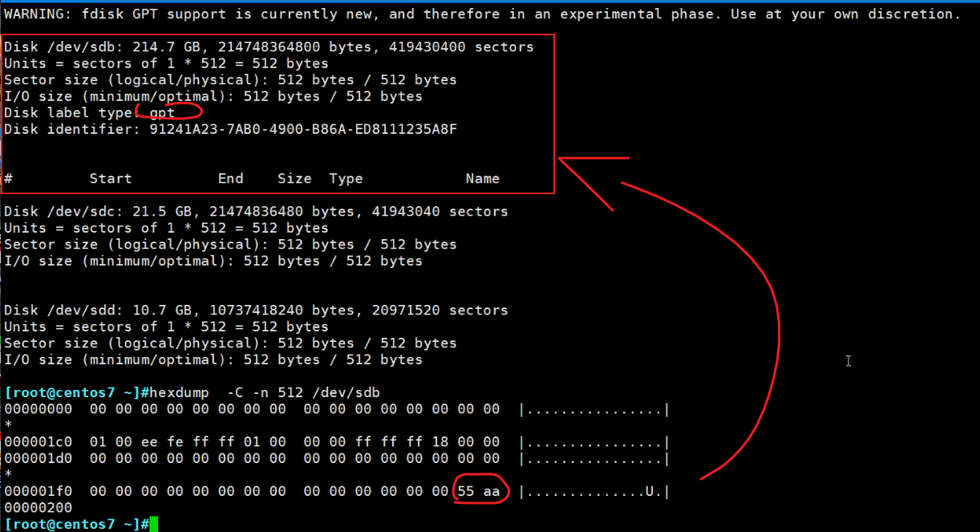
Task: Select the "End" column header
Action: (x=230, y=179)
